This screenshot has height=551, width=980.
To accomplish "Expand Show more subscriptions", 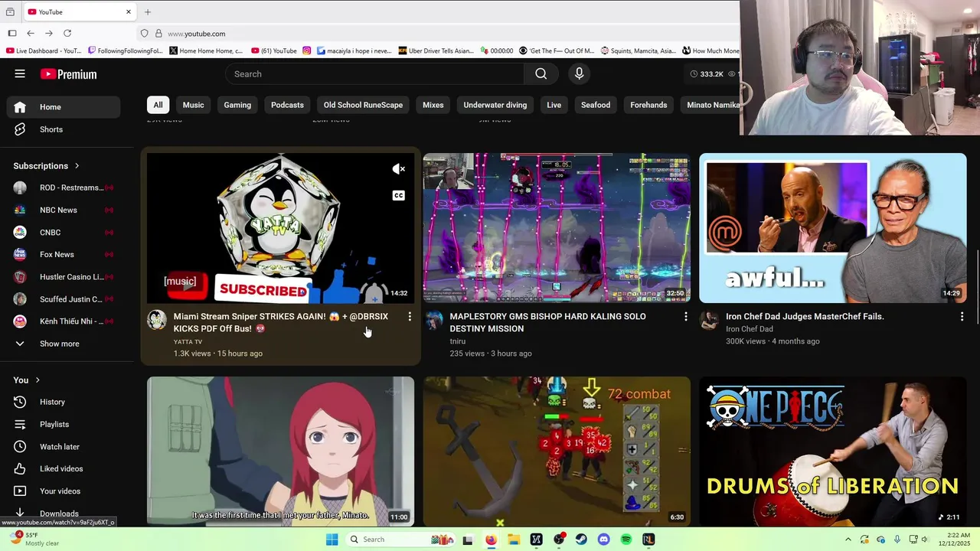I will [63, 344].
